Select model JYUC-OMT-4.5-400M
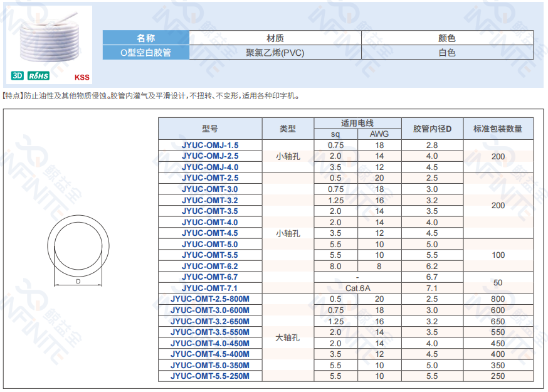548x392 pixels. point(210,354)
